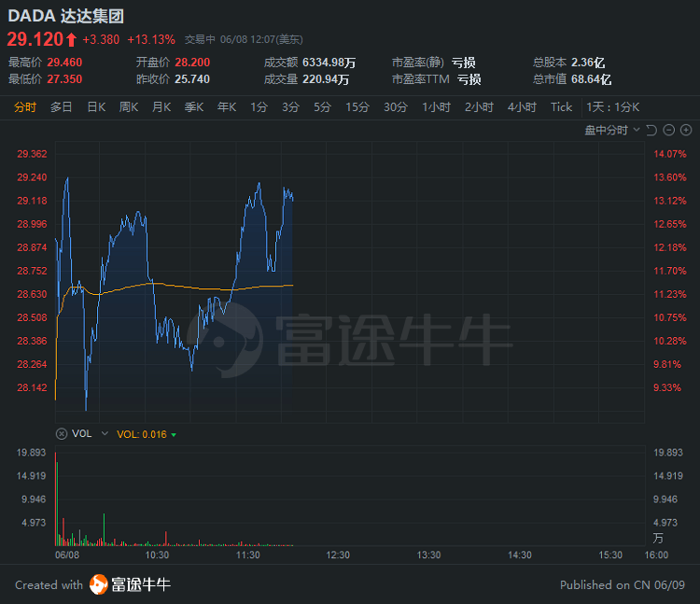Image resolution: width=700 pixels, height=604 pixels.
Task: Click the 总股本 2.36亿 value
Action: pos(588,63)
